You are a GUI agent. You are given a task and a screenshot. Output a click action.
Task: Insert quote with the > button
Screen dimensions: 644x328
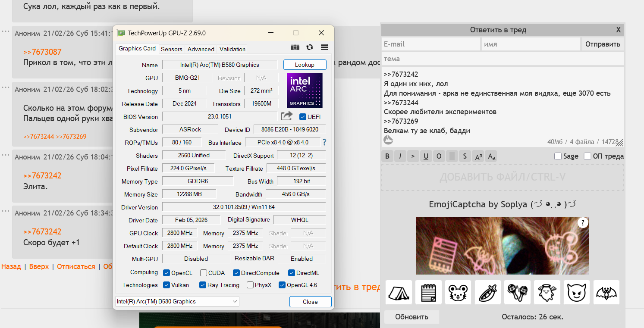(x=413, y=156)
